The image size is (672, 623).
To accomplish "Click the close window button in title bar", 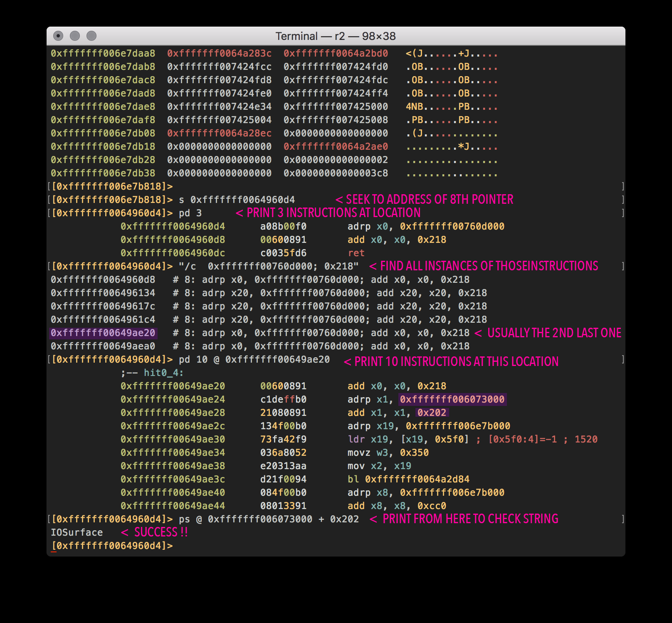I will pyautogui.click(x=58, y=36).
